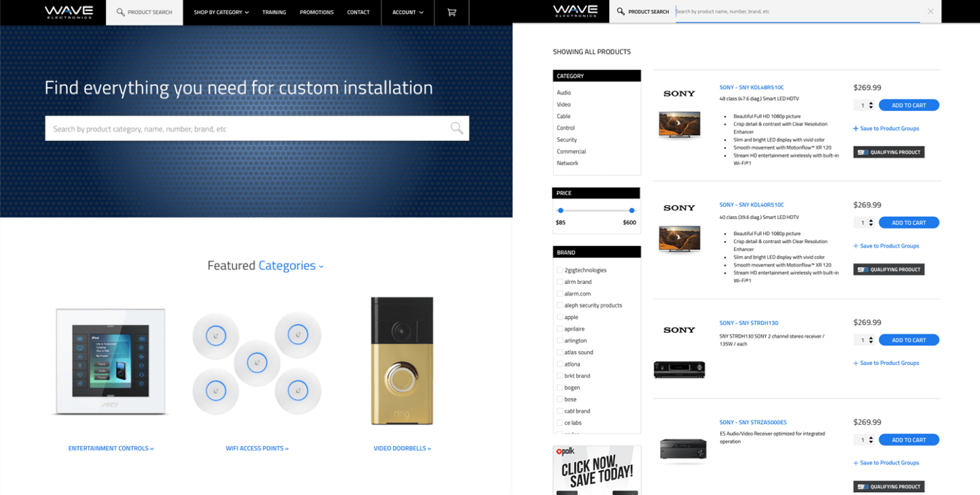
Task: Add SNY STRDH130 to cart
Action: (x=908, y=340)
